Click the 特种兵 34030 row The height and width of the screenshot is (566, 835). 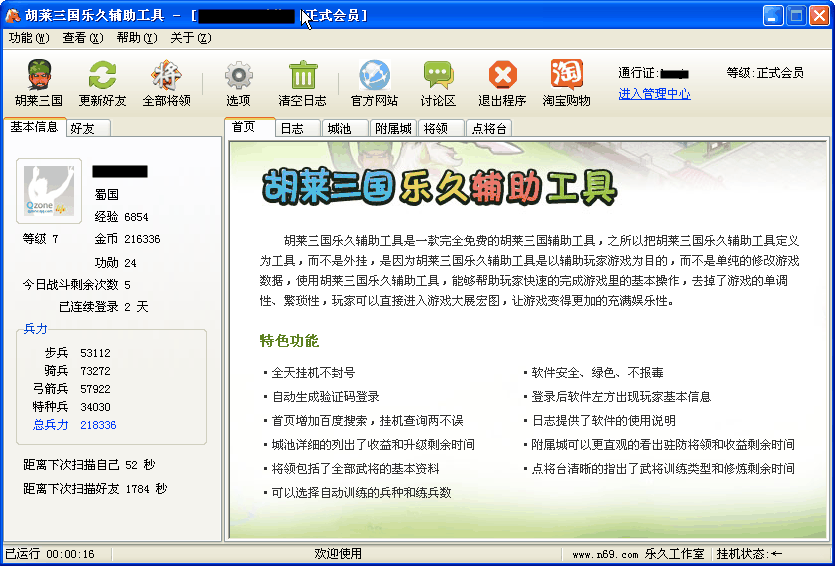(x=72, y=407)
